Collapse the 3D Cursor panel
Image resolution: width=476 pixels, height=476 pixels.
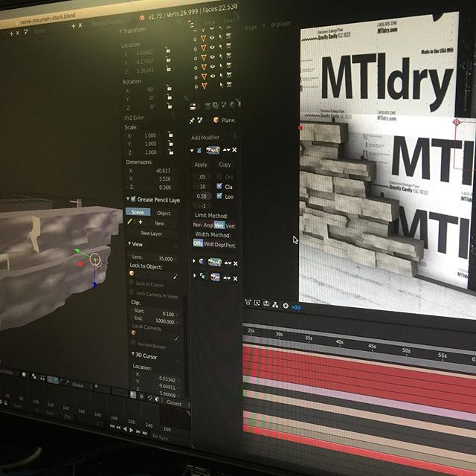tap(133, 354)
